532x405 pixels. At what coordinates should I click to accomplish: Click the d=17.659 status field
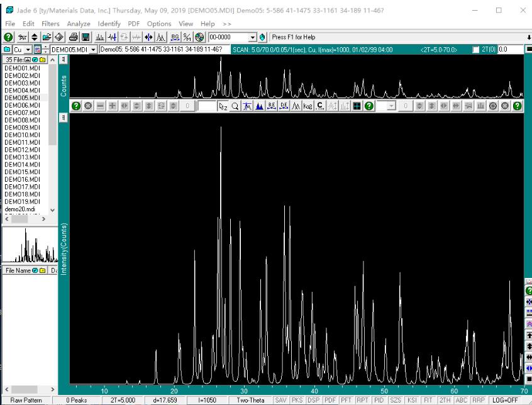[165, 400]
